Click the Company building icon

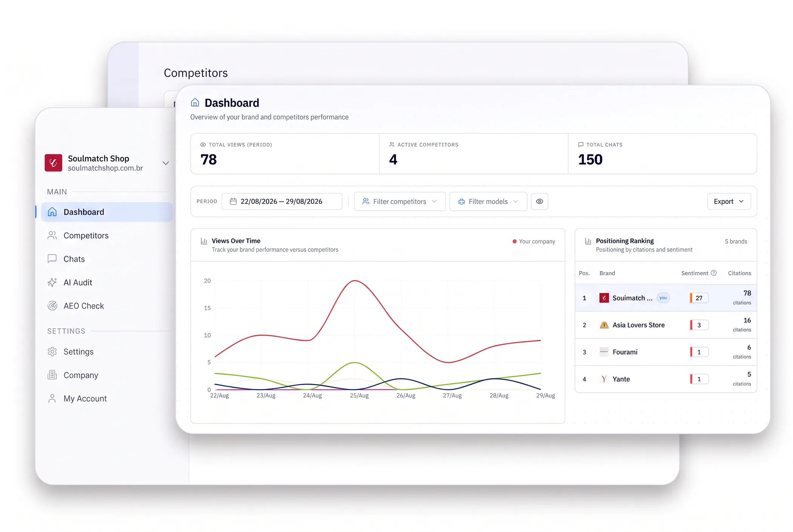[x=52, y=375]
